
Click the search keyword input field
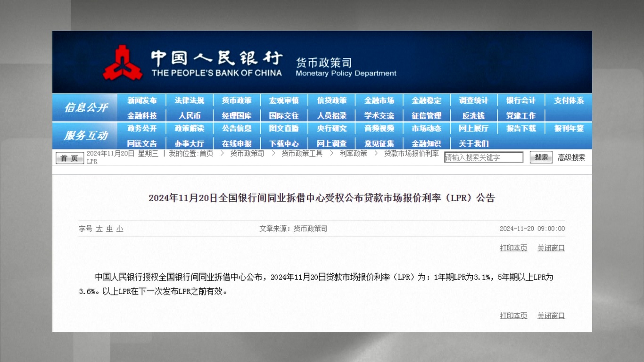click(483, 157)
